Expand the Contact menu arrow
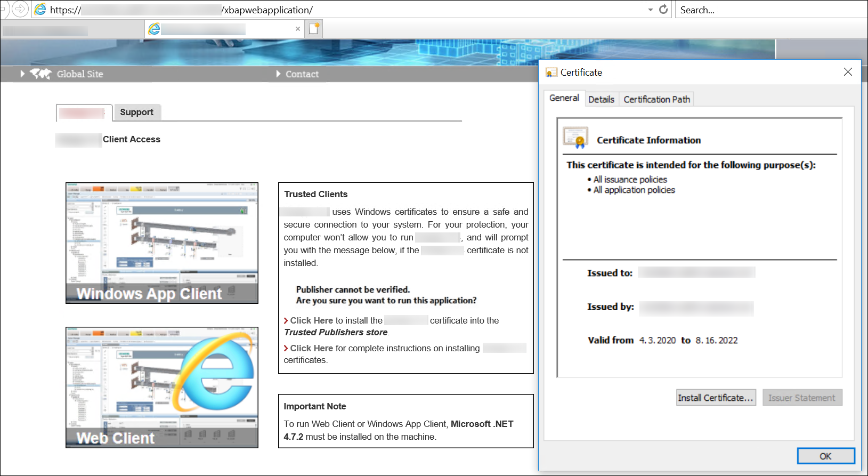 [278, 74]
